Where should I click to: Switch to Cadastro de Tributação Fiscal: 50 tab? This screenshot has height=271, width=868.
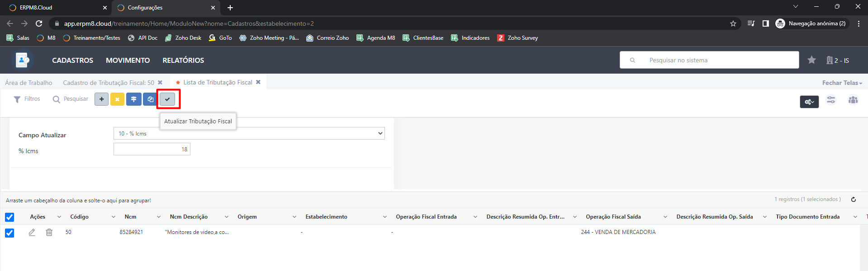pyautogui.click(x=109, y=83)
